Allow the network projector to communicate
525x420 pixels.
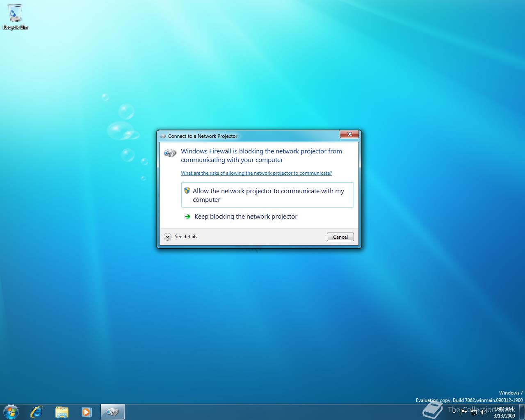click(x=267, y=195)
